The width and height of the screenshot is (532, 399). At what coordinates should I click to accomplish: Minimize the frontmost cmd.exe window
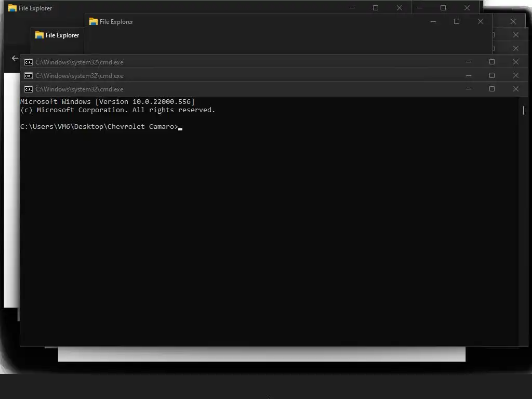point(469,89)
